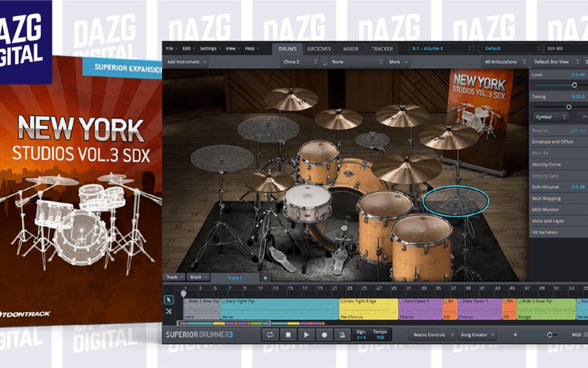This screenshot has width=588, height=368.
Task: Open the None instrument dropdown
Action: point(357,62)
